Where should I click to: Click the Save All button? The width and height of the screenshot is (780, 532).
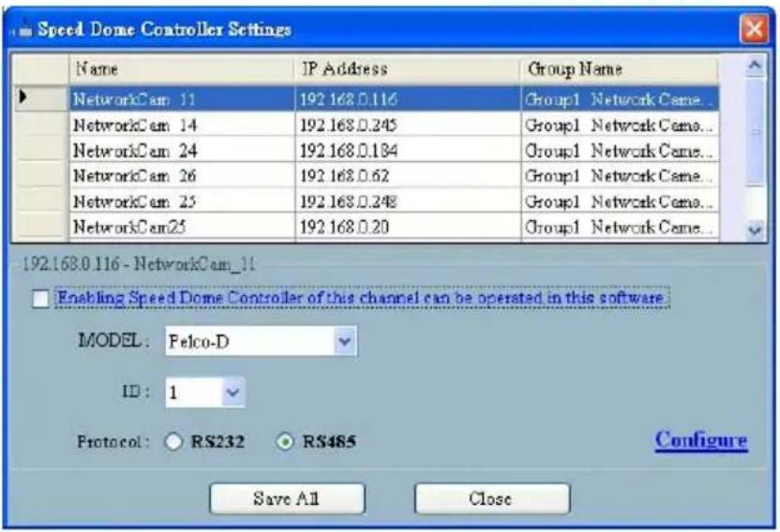coord(287,498)
